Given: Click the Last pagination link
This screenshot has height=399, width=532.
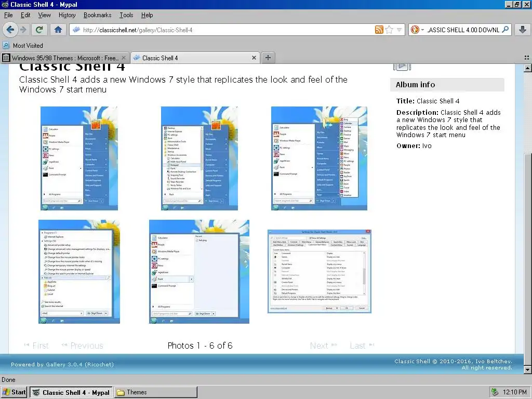Looking at the screenshot, I should click(362, 345).
